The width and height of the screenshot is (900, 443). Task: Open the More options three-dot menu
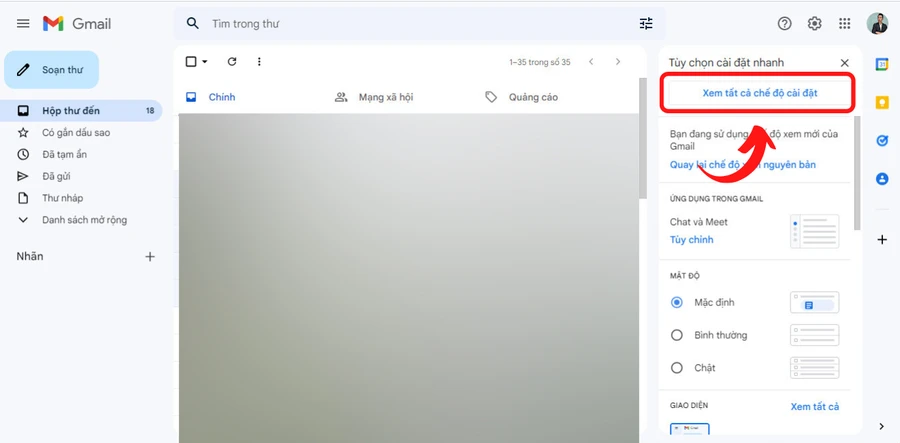(x=259, y=61)
